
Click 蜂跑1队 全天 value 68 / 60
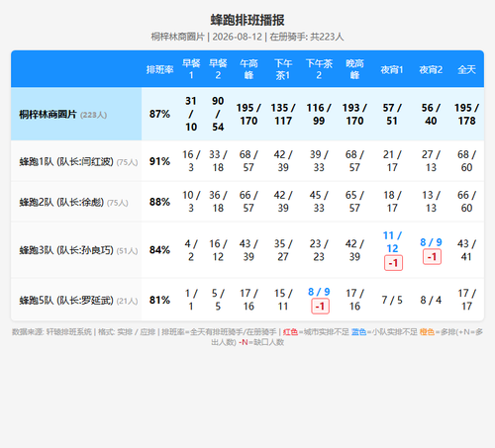pos(466,161)
